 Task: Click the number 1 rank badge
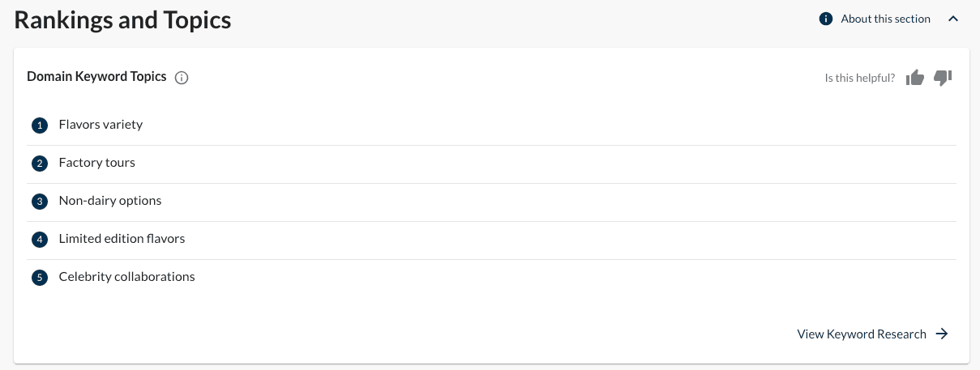coord(40,125)
